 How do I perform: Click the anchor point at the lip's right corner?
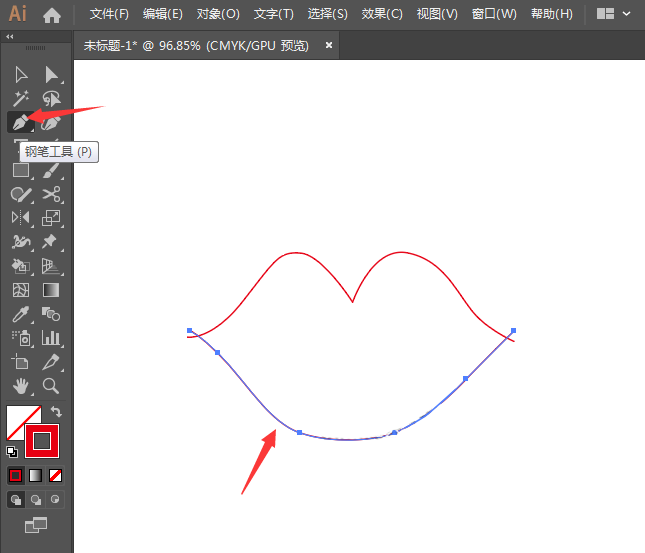pos(513,330)
